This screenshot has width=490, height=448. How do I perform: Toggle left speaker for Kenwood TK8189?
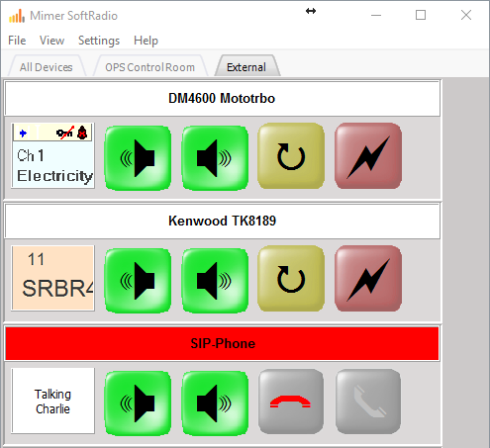coord(138,281)
